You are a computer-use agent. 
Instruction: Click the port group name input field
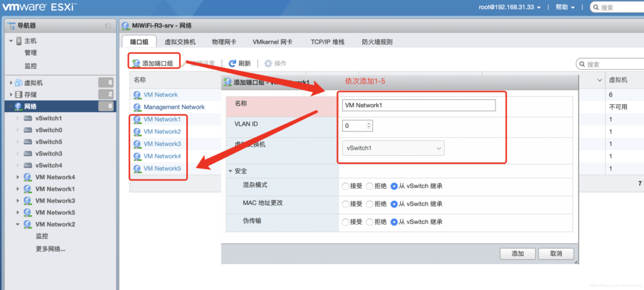419,106
